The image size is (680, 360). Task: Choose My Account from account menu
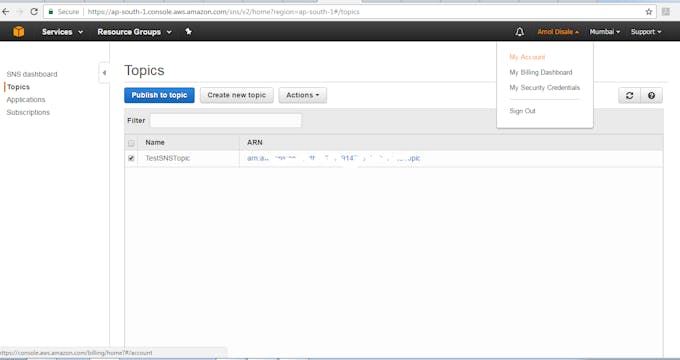[x=527, y=57]
